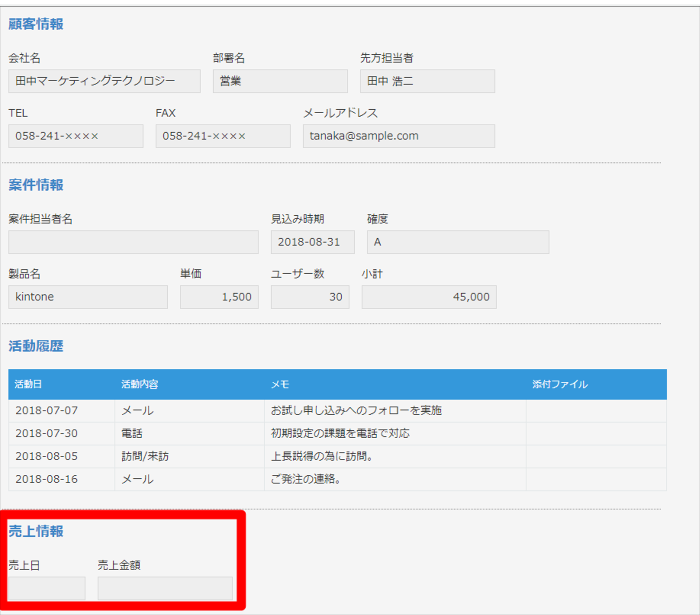This screenshot has height=615, width=700.
Task: Click the メールアドレス field tanaka@sample.com
Action: (399, 136)
